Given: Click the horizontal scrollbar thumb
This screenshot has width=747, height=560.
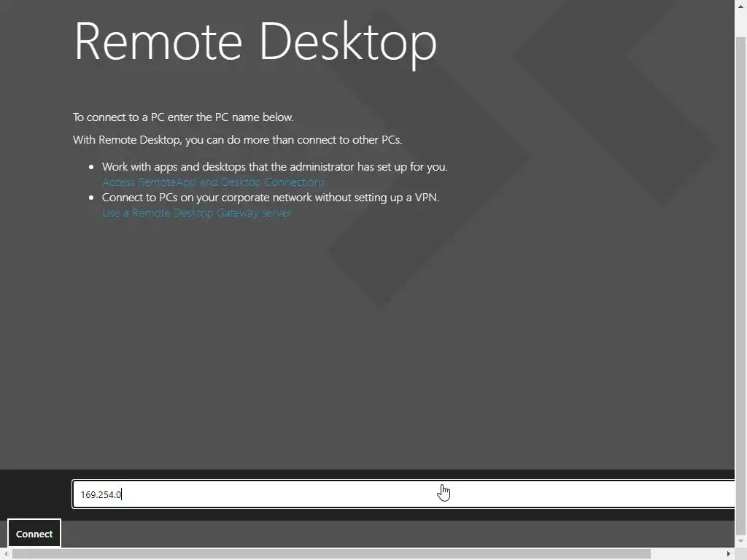Looking at the screenshot, I should click(x=331, y=554).
